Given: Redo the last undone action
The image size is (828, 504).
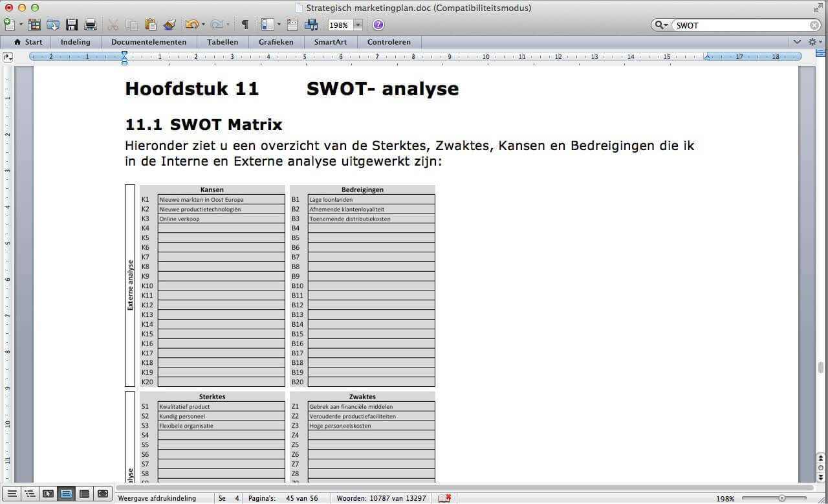Looking at the screenshot, I should tap(217, 25).
